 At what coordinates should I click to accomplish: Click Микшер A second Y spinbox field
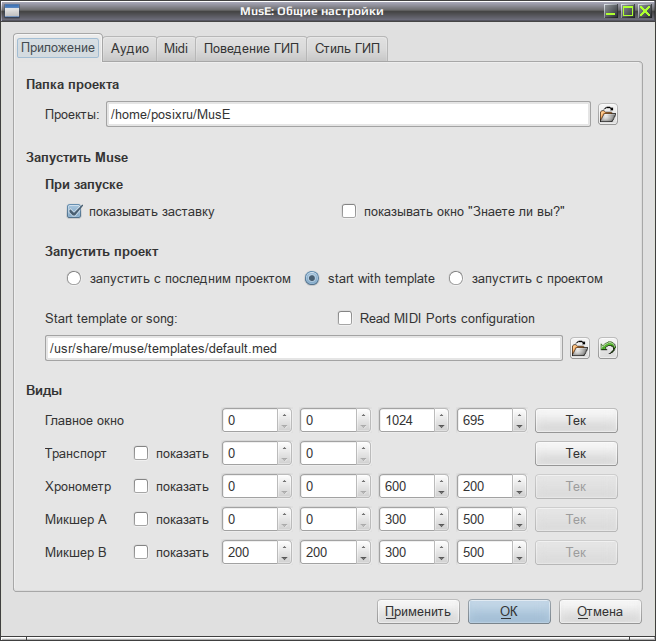click(x=328, y=519)
